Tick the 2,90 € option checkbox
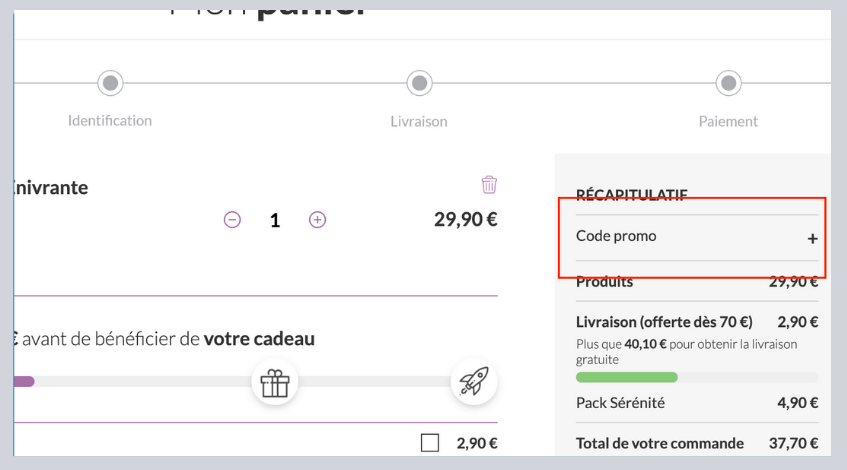 pos(430,443)
